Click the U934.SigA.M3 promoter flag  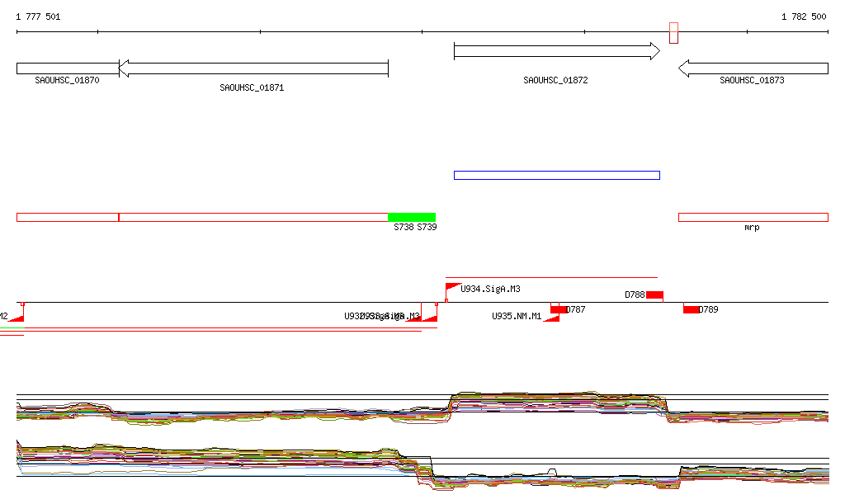tap(452, 288)
